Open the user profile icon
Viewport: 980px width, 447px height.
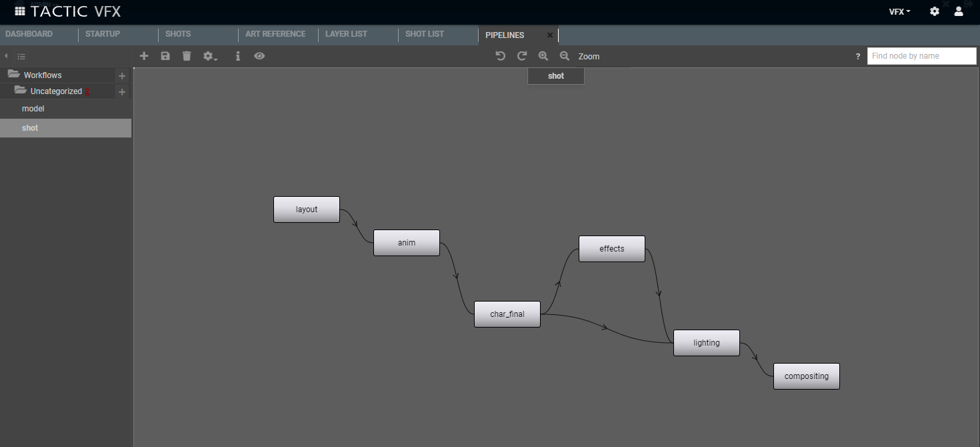959,11
